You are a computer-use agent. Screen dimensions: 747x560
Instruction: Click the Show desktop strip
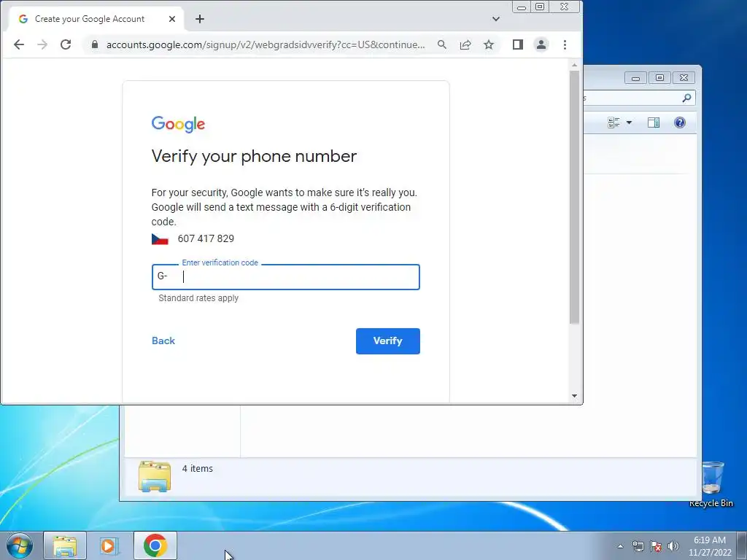(742, 545)
